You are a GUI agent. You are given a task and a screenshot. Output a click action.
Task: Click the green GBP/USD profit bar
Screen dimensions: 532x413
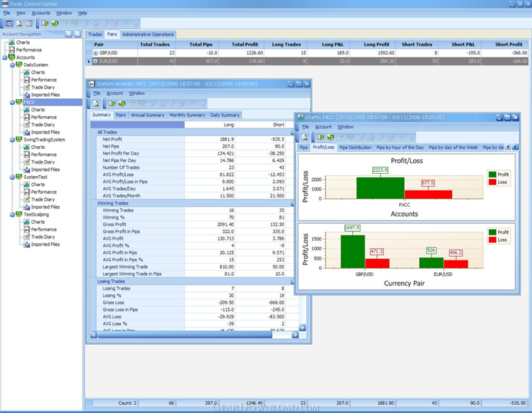click(352, 252)
